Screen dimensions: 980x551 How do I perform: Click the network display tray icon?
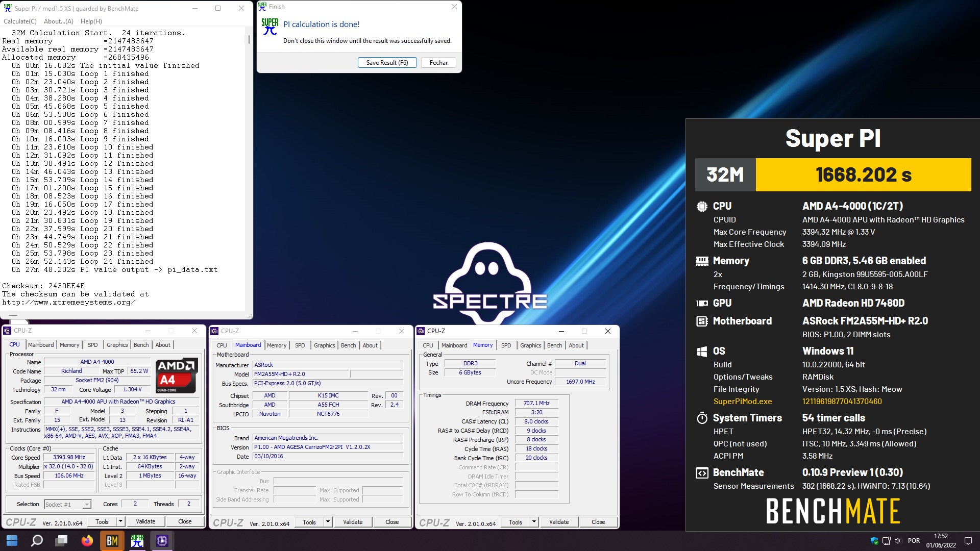click(886, 541)
